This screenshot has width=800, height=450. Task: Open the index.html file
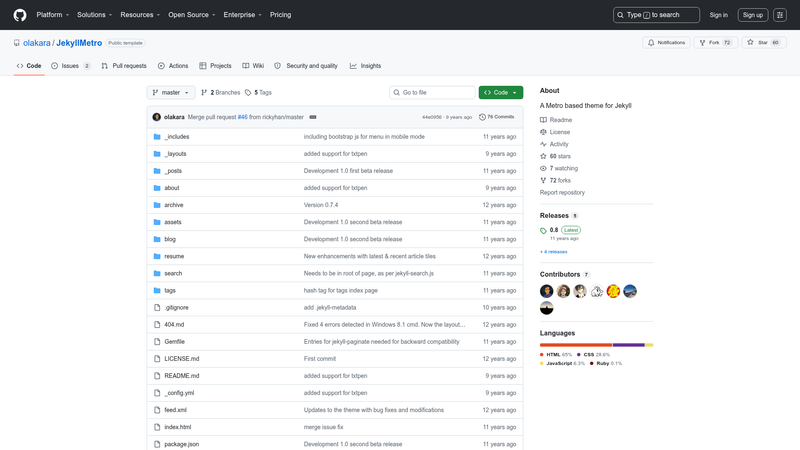178,427
